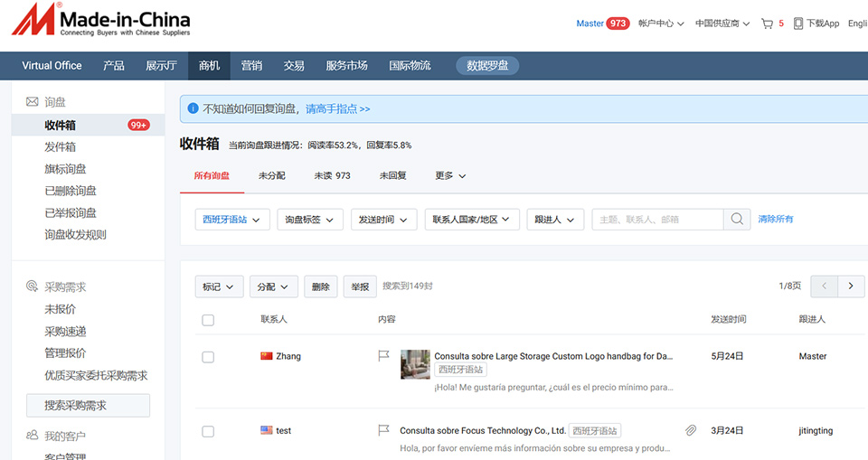Click the 采购需求 section icon
This screenshot has height=460, width=868.
click(x=33, y=286)
